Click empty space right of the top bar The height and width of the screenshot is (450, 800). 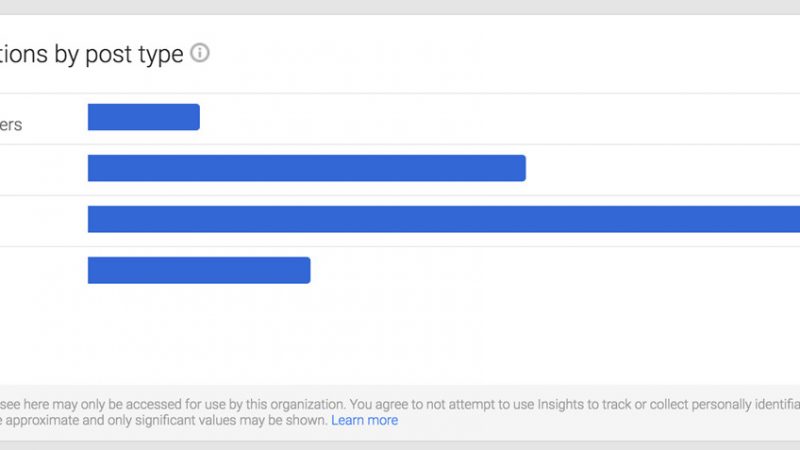point(500,118)
